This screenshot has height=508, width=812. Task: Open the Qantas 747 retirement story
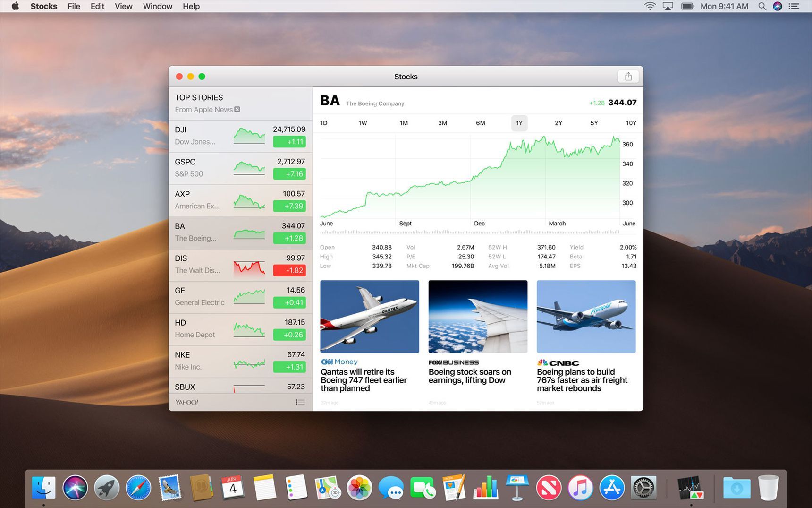(369, 342)
